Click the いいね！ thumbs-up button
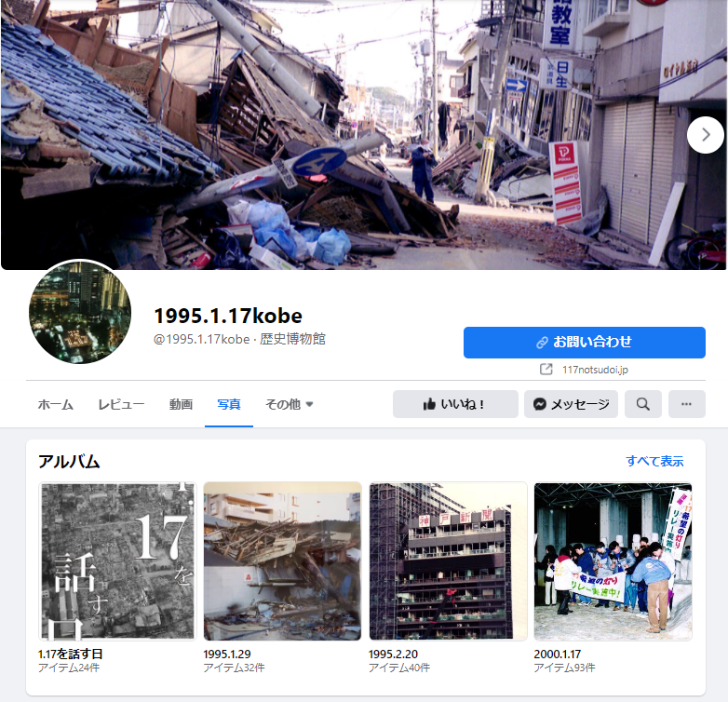 tap(455, 404)
